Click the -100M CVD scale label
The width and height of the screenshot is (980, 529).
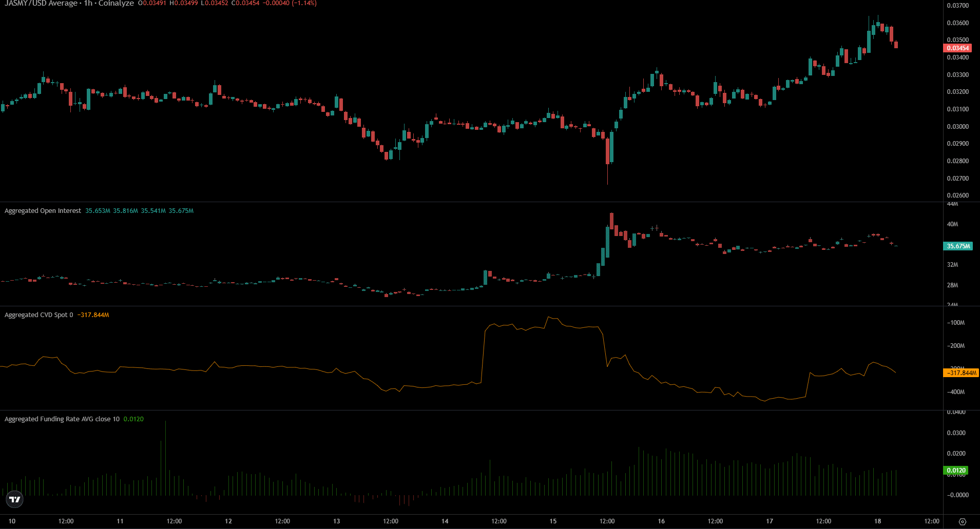tap(955, 323)
